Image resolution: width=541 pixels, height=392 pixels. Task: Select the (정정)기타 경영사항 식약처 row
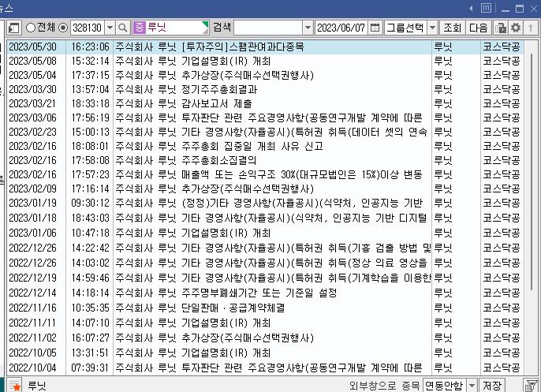(265, 203)
